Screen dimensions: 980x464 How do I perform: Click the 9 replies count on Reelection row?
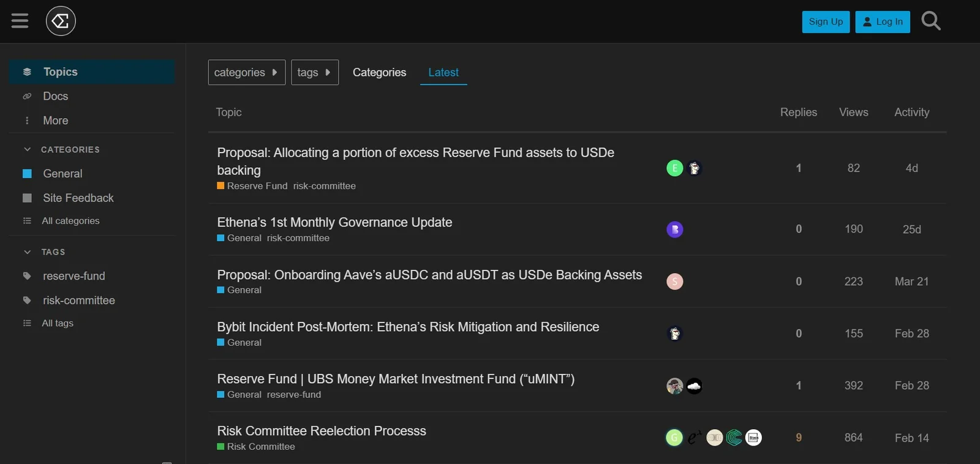pos(798,438)
